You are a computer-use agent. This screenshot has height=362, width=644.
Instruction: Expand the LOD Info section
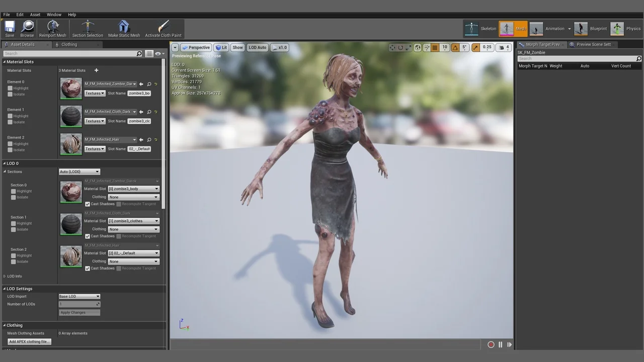tap(5, 277)
